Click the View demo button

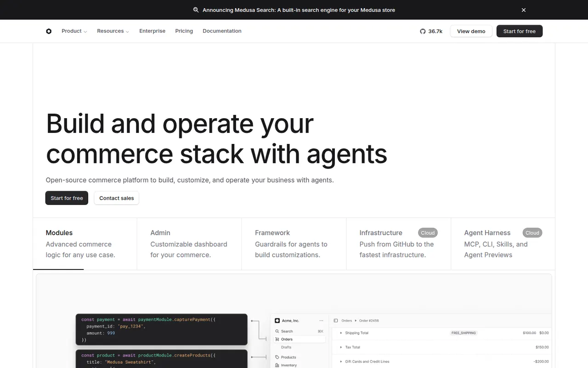(x=471, y=31)
